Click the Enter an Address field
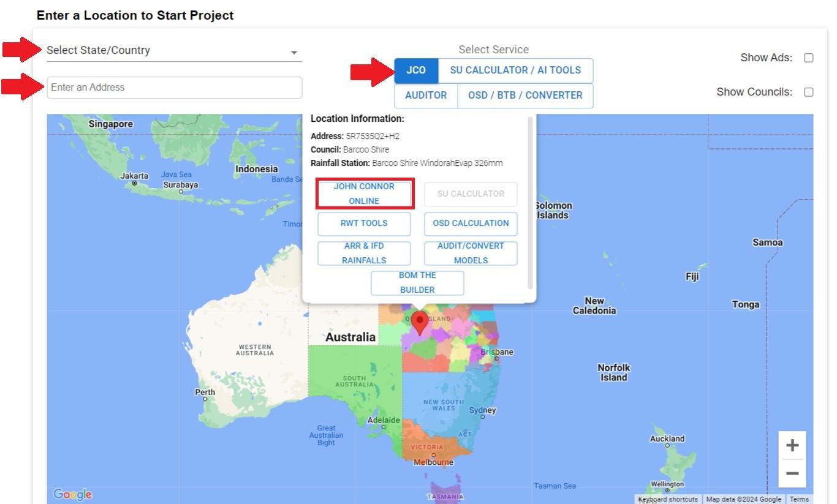The height and width of the screenshot is (504, 837). tap(175, 88)
